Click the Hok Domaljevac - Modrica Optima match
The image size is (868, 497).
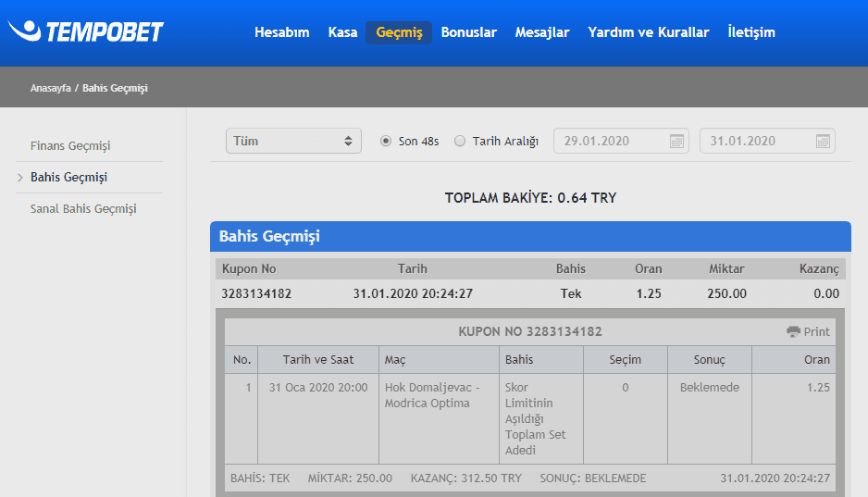(432, 395)
